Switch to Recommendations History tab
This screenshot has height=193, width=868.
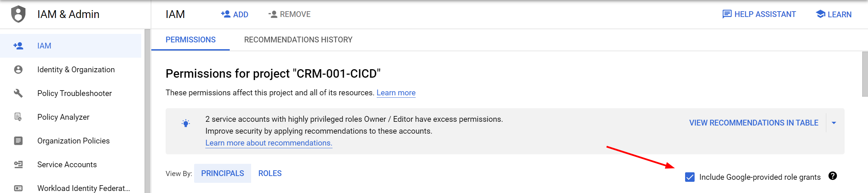pos(298,40)
